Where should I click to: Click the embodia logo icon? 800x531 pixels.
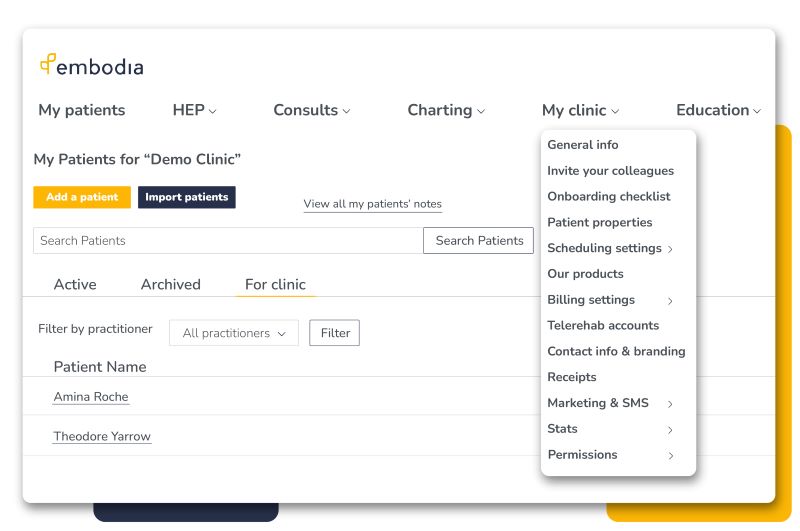[x=47, y=65]
